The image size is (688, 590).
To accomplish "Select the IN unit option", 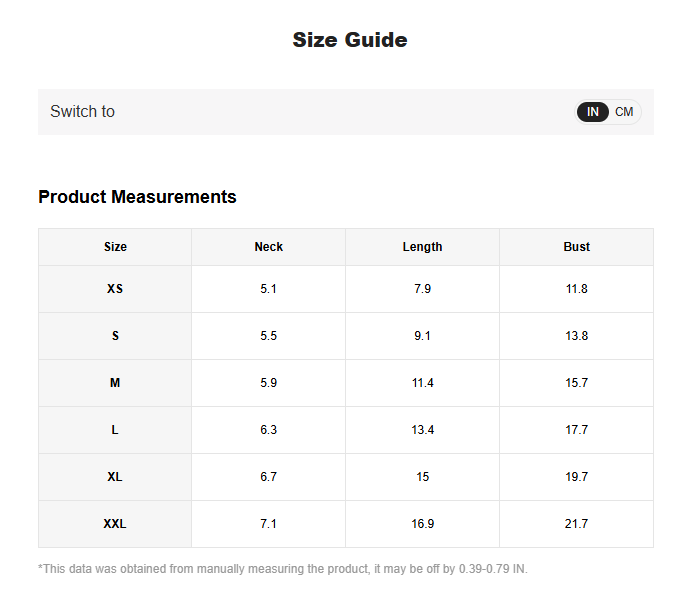I will (593, 112).
